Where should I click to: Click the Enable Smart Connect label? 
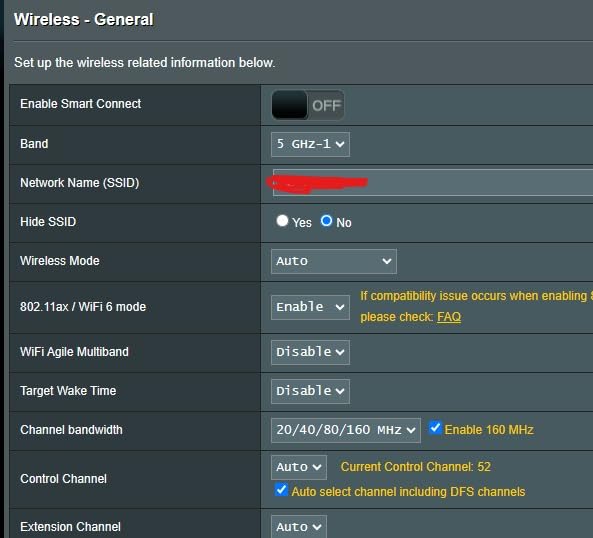coord(81,104)
